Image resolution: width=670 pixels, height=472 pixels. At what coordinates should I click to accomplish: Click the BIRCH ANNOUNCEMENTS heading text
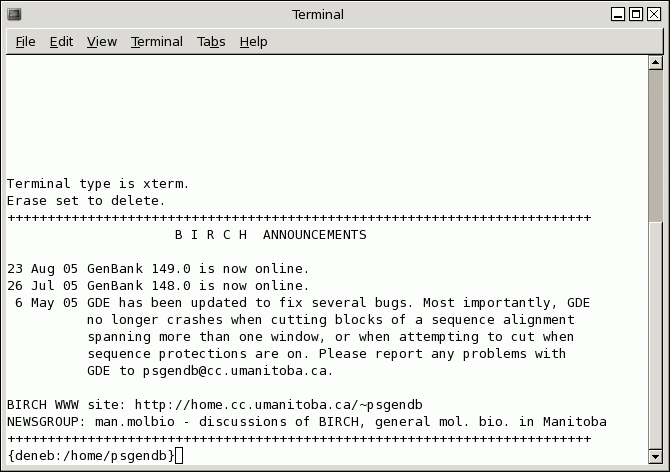coord(270,235)
